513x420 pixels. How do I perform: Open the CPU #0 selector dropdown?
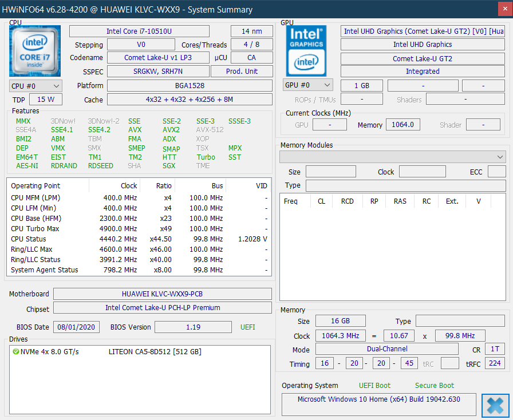coord(35,86)
